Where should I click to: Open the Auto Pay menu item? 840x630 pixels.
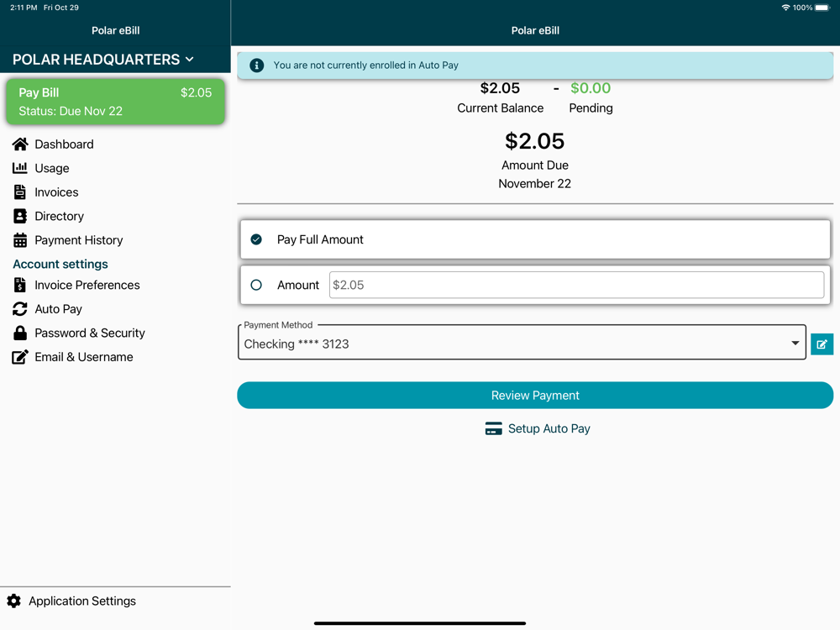click(x=59, y=309)
